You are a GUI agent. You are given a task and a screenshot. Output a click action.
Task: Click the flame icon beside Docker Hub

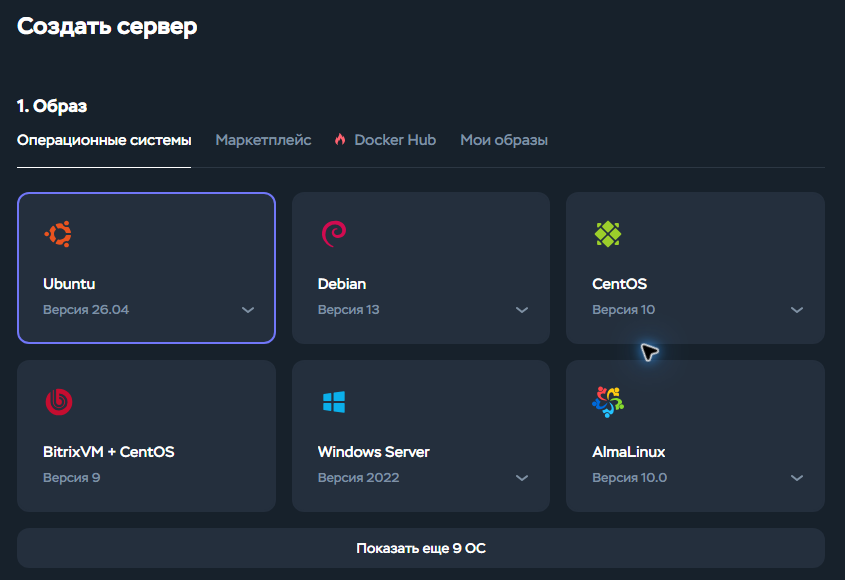coord(340,140)
